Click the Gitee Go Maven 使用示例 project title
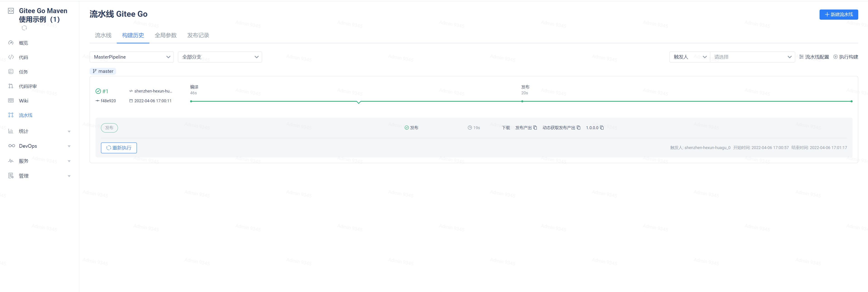 [43, 15]
